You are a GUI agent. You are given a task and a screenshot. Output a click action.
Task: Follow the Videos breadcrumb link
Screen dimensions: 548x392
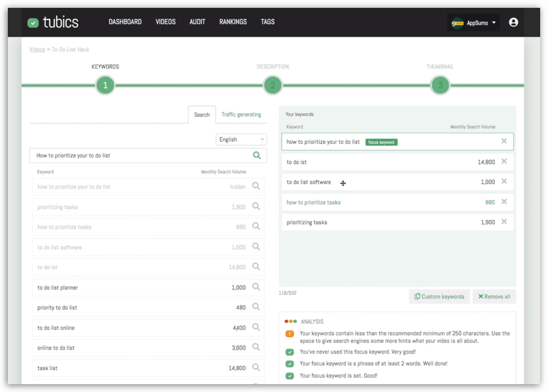[x=37, y=50]
